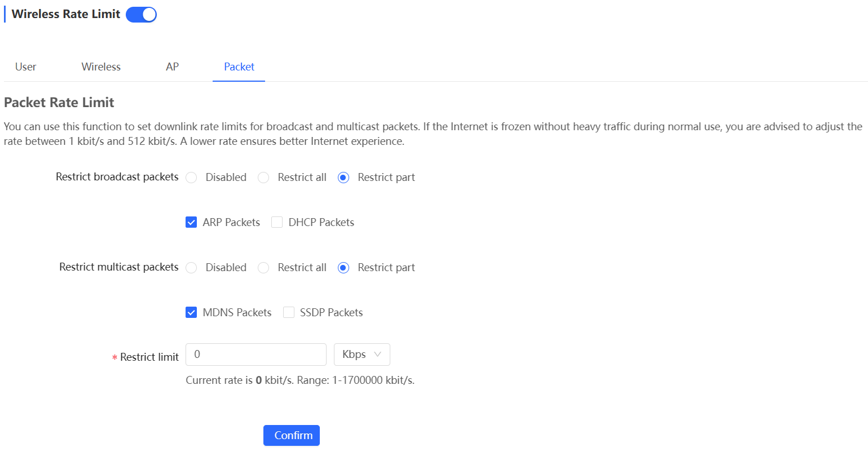The width and height of the screenshot is (868, 456).
Task: Click inside the Restrict limit value field
Action: pos(255,354)
